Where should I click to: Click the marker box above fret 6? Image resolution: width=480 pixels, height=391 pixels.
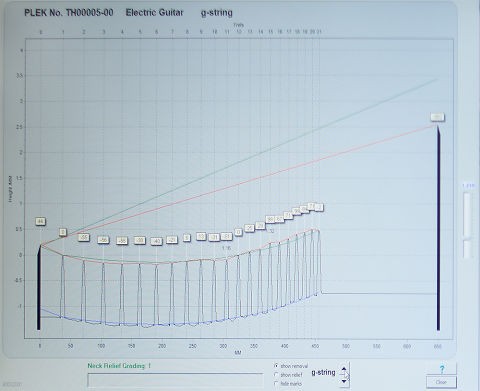tap(156, 241)
